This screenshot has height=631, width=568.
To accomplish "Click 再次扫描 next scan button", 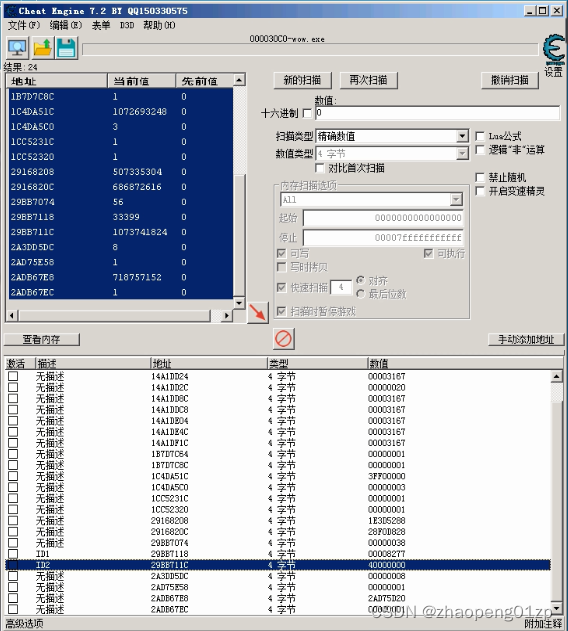I will coord(369,80).
